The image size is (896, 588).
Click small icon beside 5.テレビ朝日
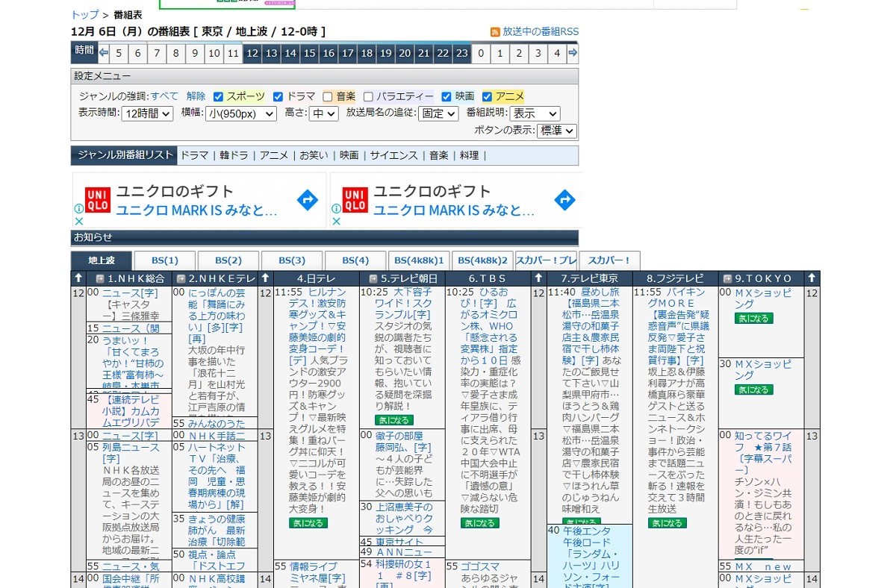(373, 278)
